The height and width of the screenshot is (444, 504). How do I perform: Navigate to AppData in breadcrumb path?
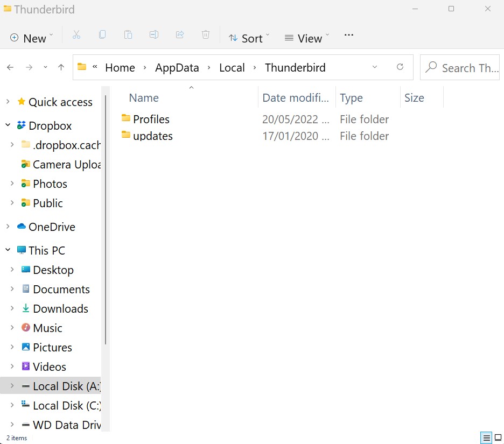click(x=177, y=68)
